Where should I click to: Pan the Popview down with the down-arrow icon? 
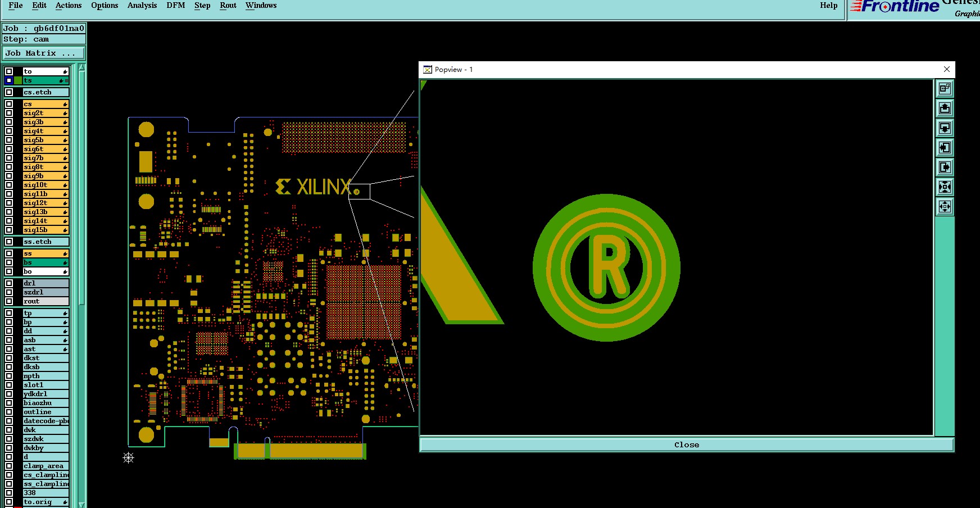tap(945, 128)
